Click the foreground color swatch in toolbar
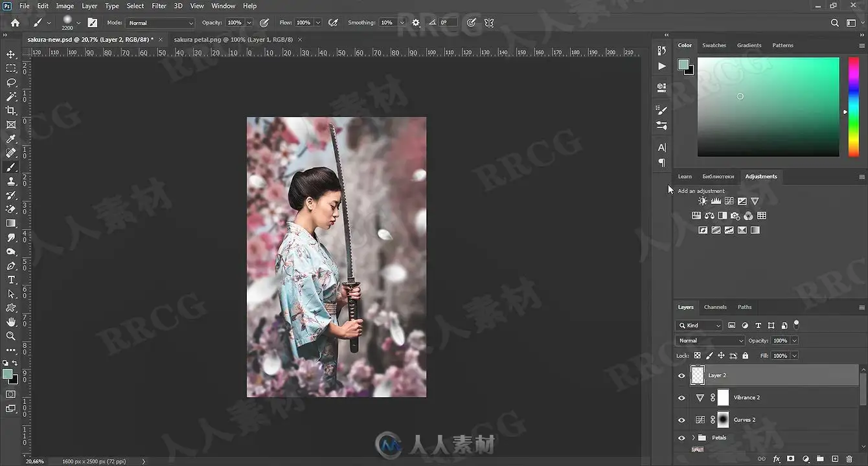 coord(7,374)
